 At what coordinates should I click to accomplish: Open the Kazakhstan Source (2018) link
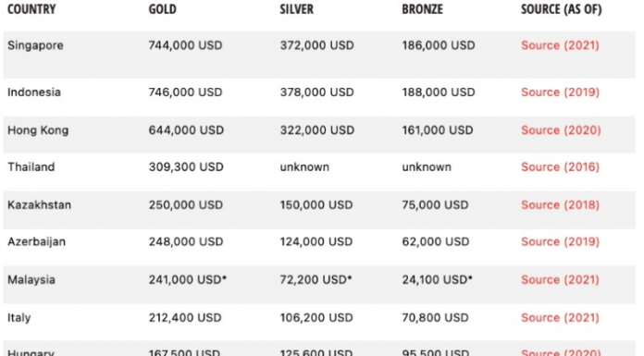(560, 204)
